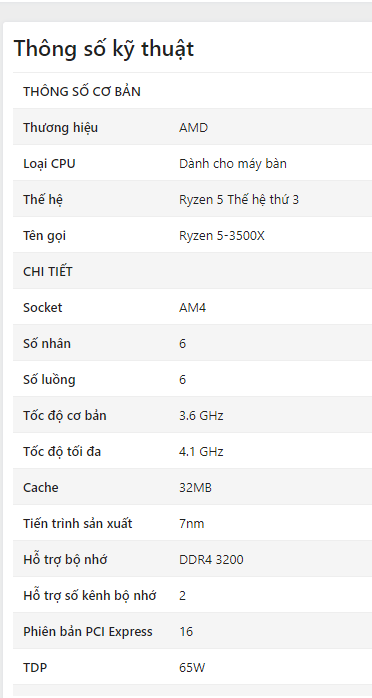
Task: Click the 'Số luồng' row label
Action: pos(49,380)
